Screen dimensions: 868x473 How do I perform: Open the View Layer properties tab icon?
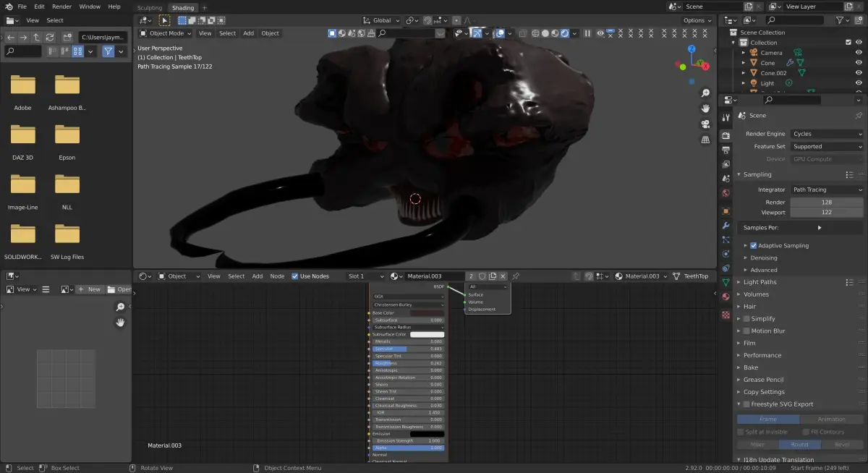click(726, 164)
